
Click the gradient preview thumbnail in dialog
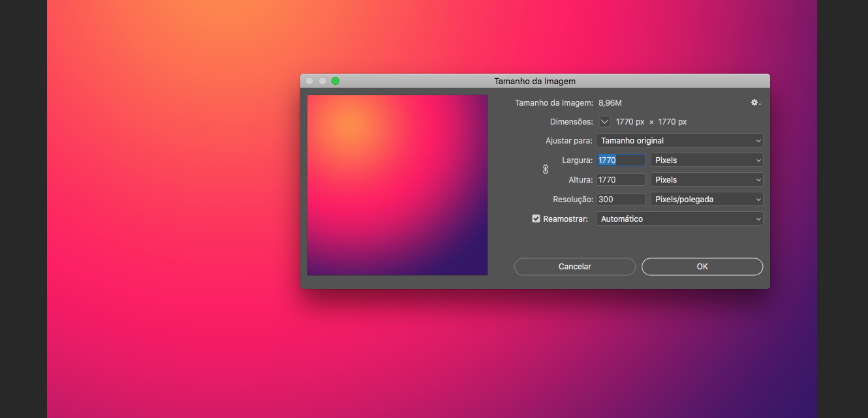[397, 185]
